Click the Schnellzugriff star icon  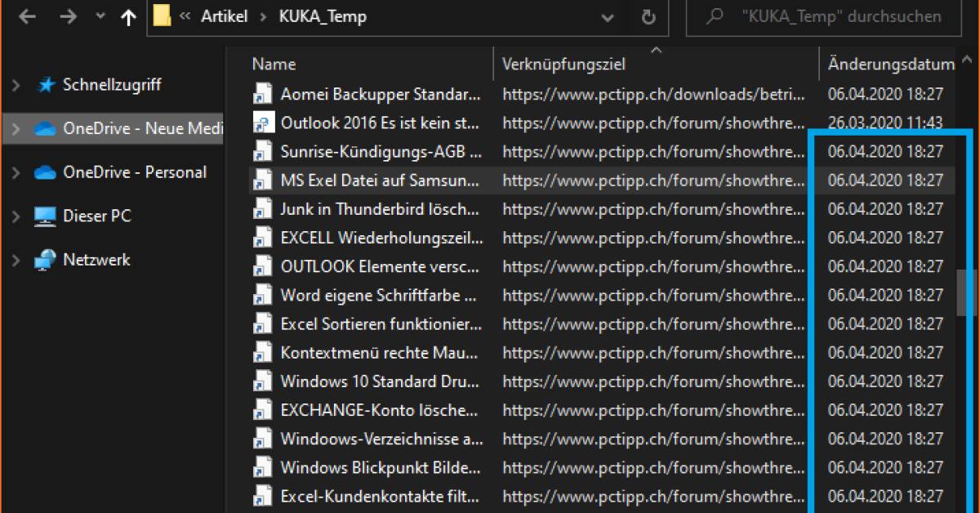coord(46,85)
